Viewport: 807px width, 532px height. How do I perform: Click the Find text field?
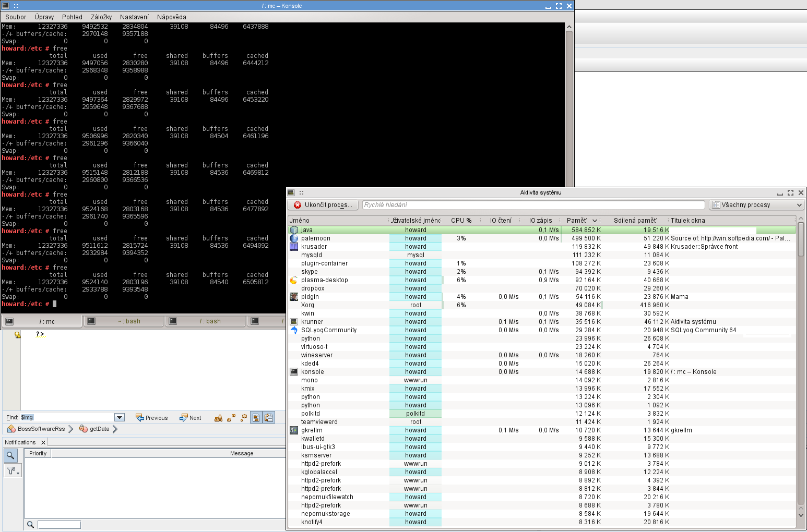67,417
